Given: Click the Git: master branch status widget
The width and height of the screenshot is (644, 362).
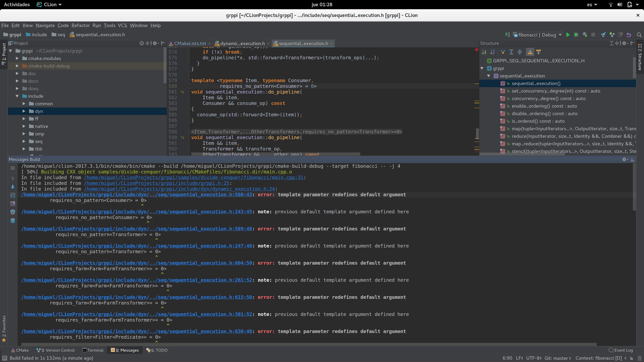Looking at the screenshot, I should (x=557, y=358).
